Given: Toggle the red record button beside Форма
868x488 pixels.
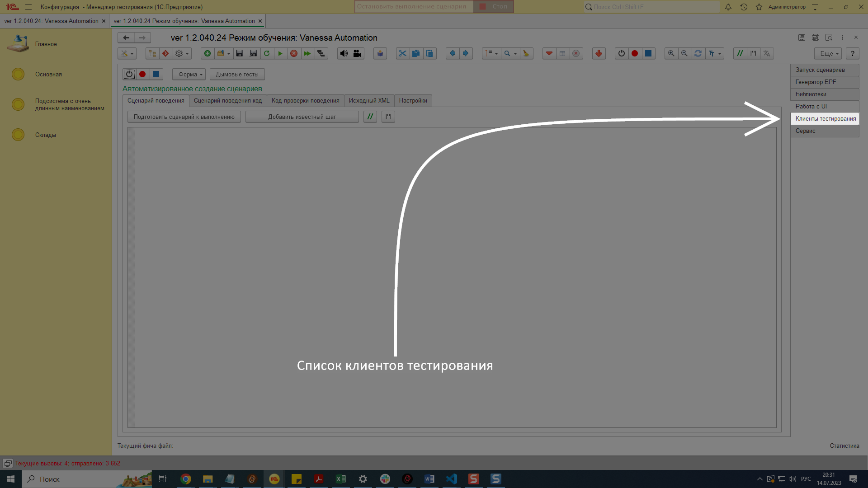Looking at the screenshot, I should (142, 74).
